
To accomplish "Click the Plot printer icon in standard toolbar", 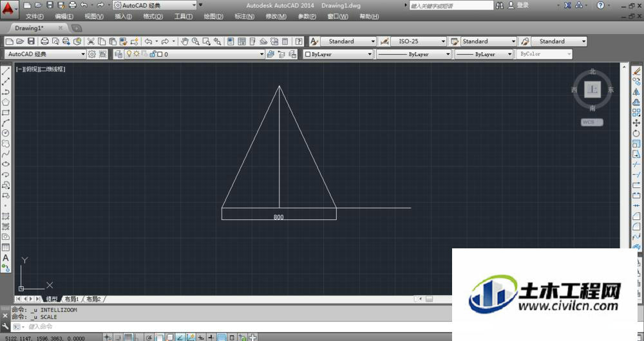I will tap(45, 41).
